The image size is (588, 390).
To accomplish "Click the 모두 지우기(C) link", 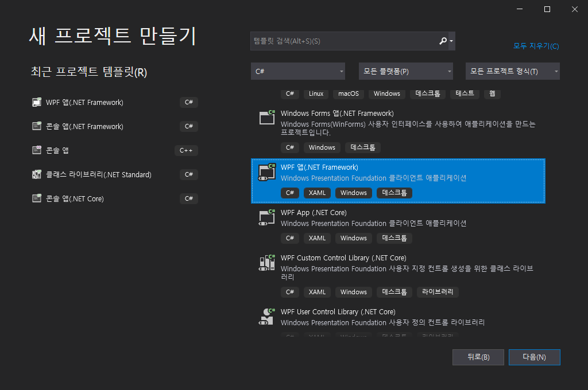I will point(536,46).
